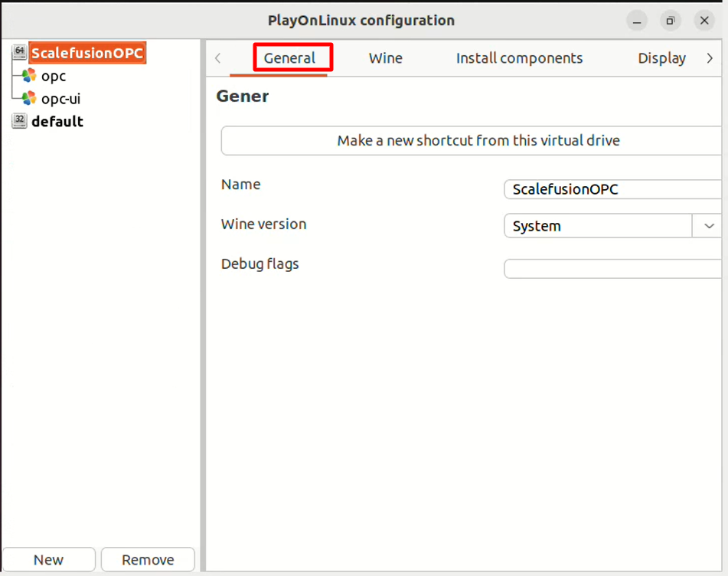Make a new shortcut from this virtual drive
728x576 pixels.
click(x=472, y=140)
